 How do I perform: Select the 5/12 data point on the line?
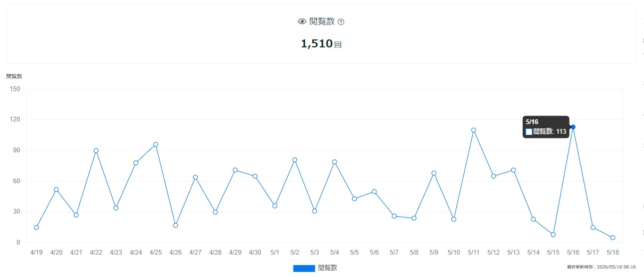[x=494, y=176]
